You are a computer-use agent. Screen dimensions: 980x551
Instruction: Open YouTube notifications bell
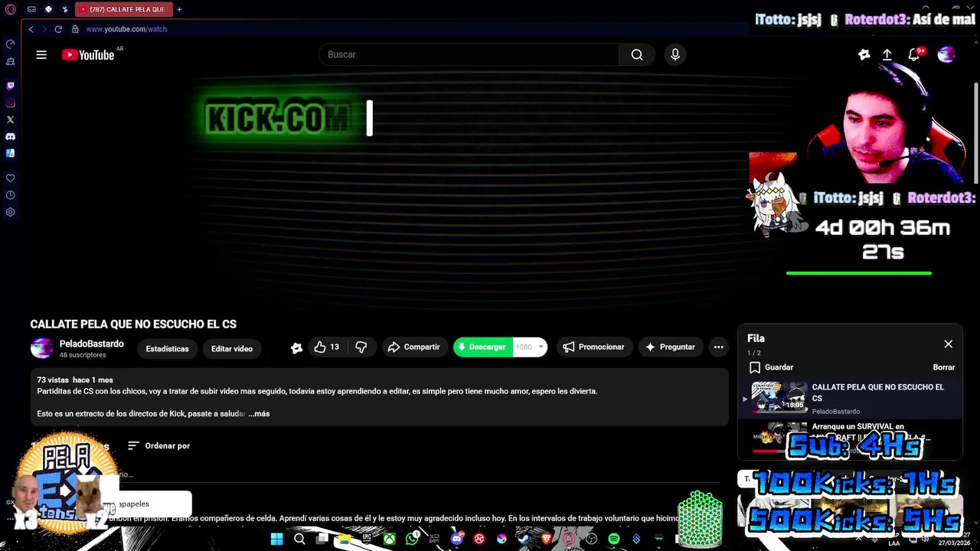coord(913,54)
